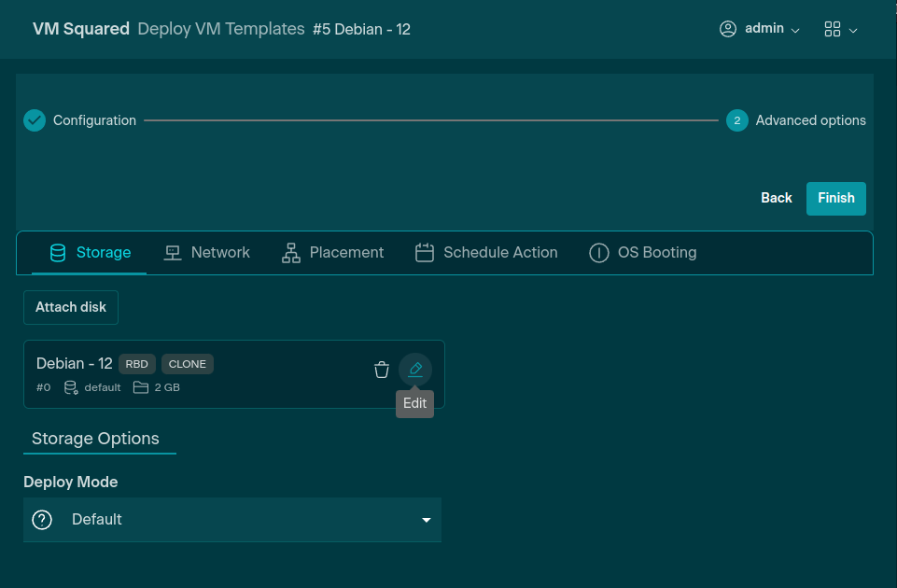This screenshot has height=588, width=897.
Task: Select the Storage tab
Action: point(90,253)
